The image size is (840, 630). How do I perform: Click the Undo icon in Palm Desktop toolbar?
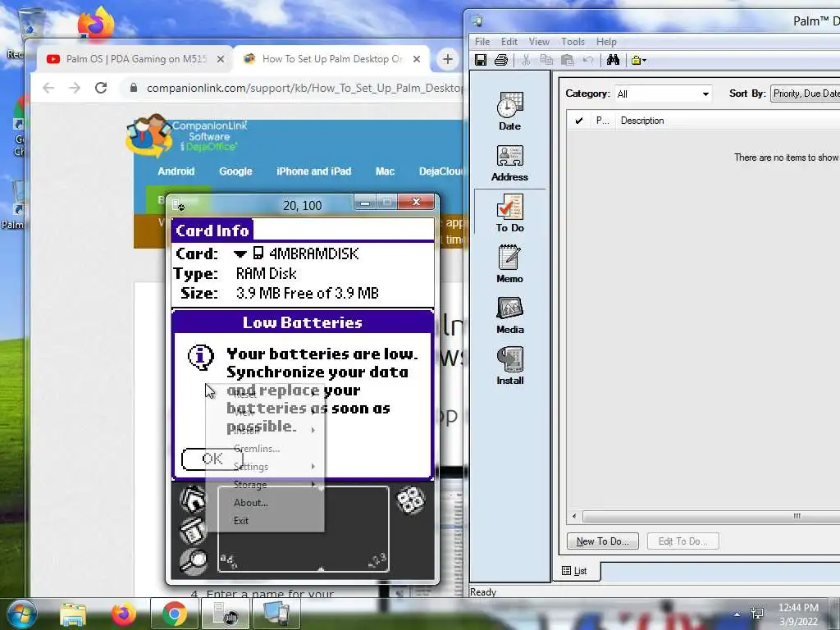click(588, 60)
